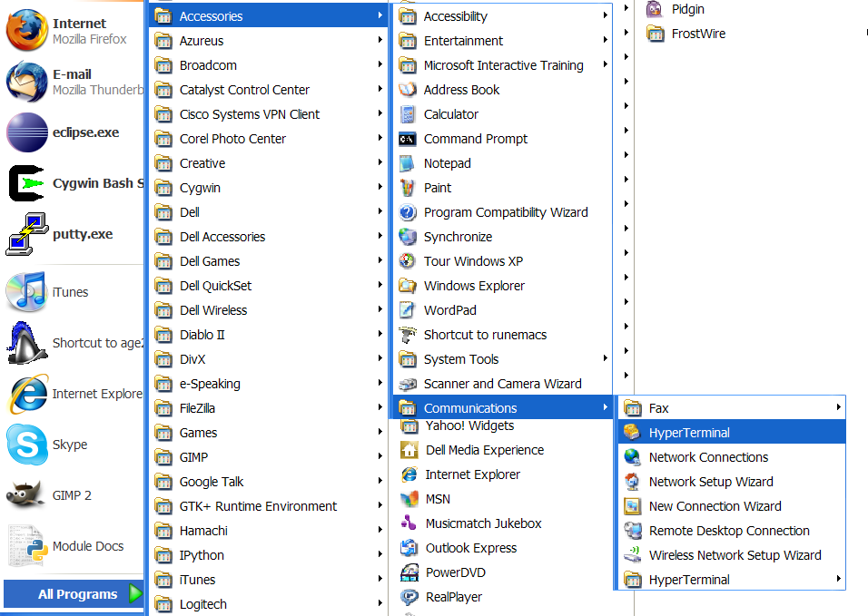The width and height of the screenshot is (868, 616).
Task: Open Address Book icon
Action: (x=408, y=90)
